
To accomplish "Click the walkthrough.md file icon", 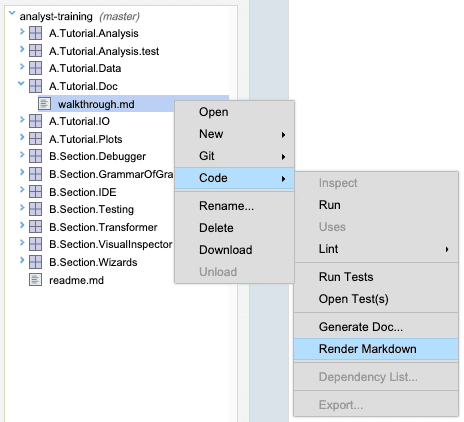I will [44, 104].
